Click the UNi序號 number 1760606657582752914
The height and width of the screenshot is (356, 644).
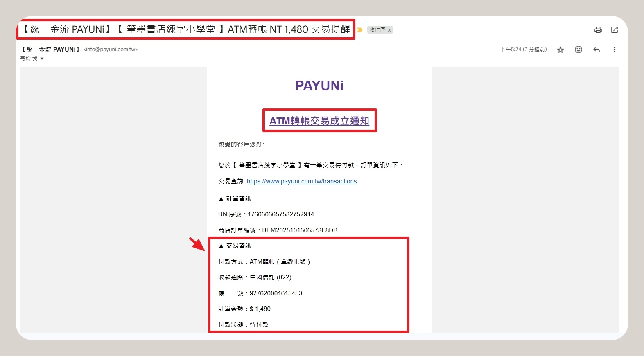pyautogui.click(x=280, y=214)
